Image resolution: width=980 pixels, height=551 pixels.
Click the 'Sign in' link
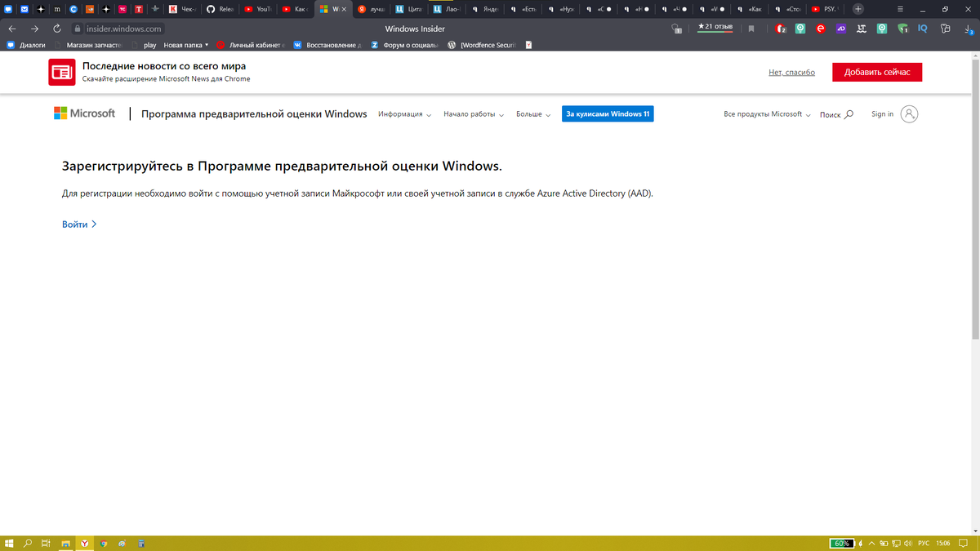click(882, 114)
